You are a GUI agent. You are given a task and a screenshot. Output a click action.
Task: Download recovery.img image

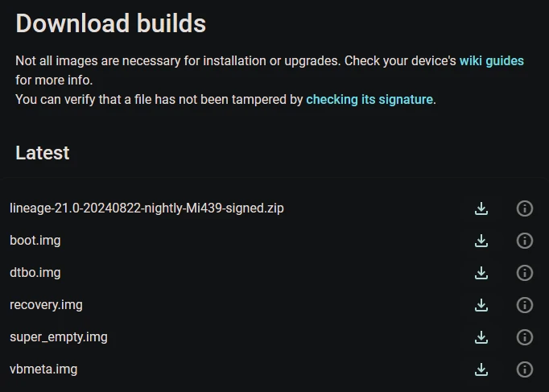[481, 305]
